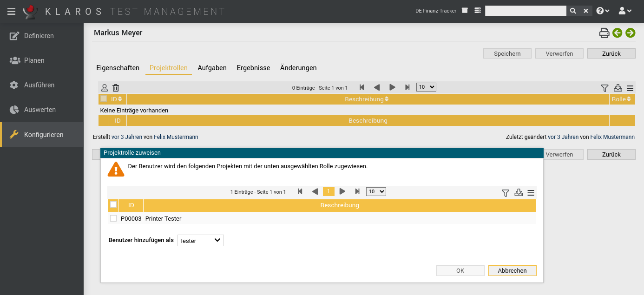Screen dimensions: 644x295
Task: Open the Planen sidebar section
Action: click(42, 60)
